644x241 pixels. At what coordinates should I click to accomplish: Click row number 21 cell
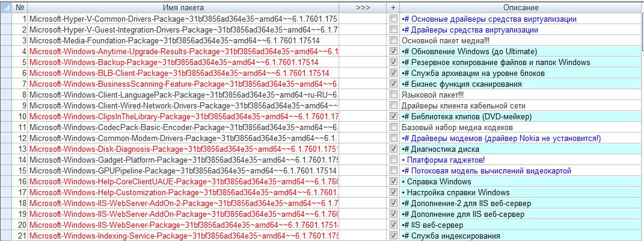pyautogui.click(x=19, y=236)
